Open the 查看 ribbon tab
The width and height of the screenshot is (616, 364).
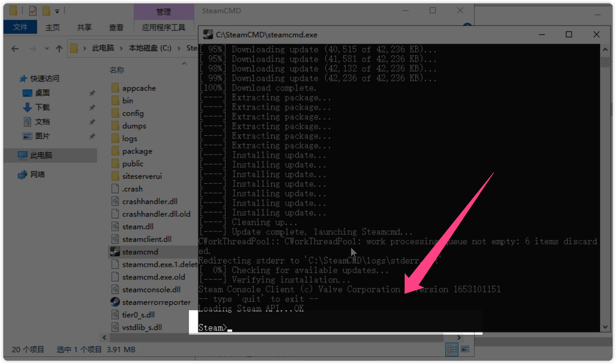pyautogui.click(x=116, y=27)
